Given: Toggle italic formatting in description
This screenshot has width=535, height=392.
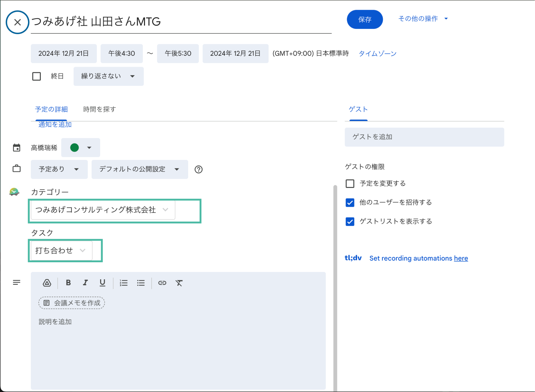Looking at the screenshot, I should [x=85, y=283].
